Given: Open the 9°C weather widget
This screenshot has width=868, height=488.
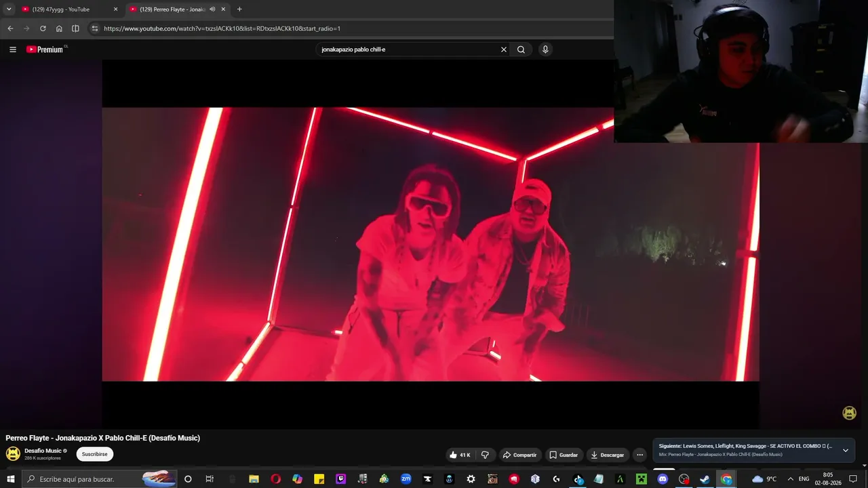Looking at the screenshot, I should (764, 479).
